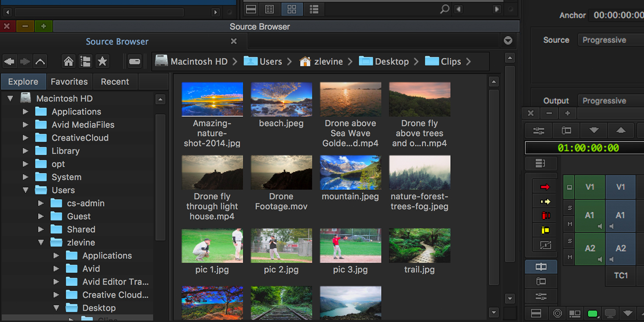Switch bin to script view icon
Viewport: 644px width, 322px height.
314,9
